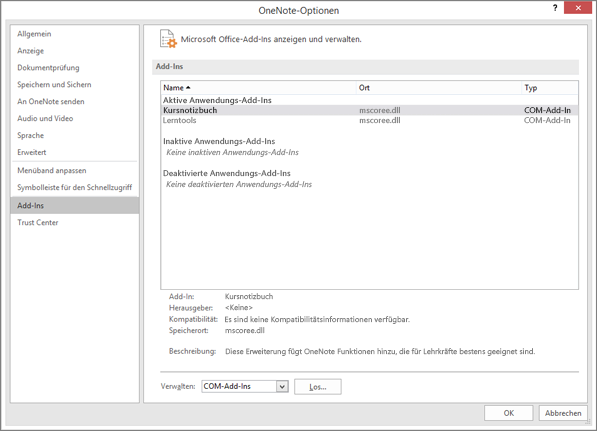Select An OneNote senden category
This screenshot has height=431, width=597.
tap(51, 101)
